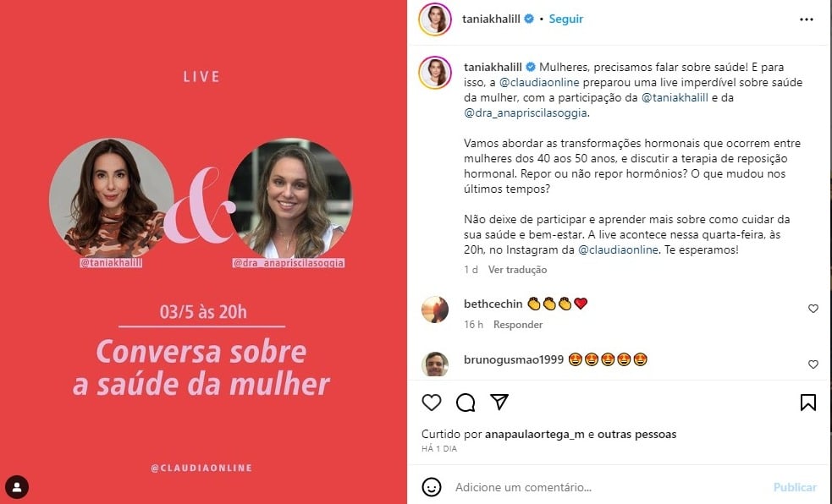Open first @claudiaonline mention in caption
This screenshot has height=504, width=832.
(539, 82)
